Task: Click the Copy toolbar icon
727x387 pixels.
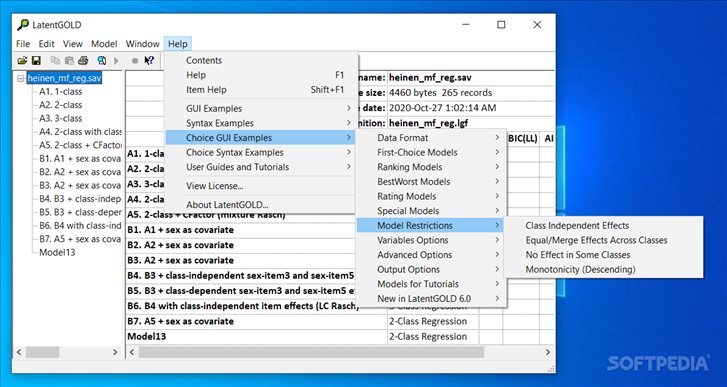Action: (55, 61)
